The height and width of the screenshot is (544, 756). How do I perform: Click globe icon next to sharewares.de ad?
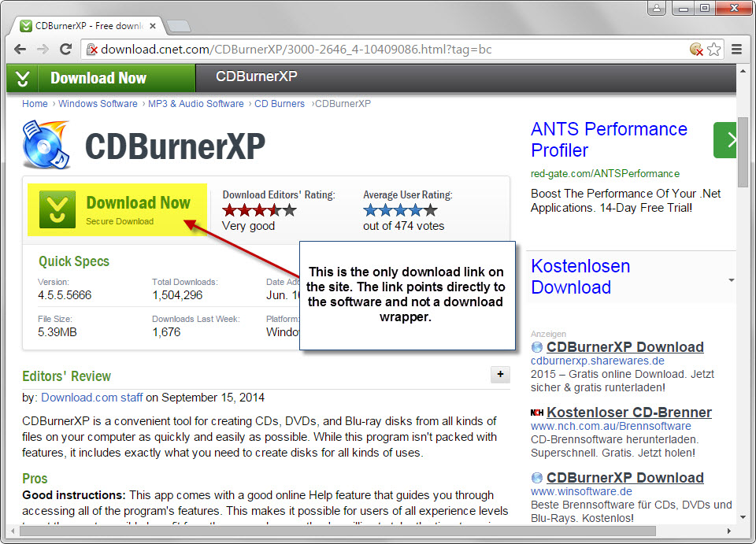point(536,347)
